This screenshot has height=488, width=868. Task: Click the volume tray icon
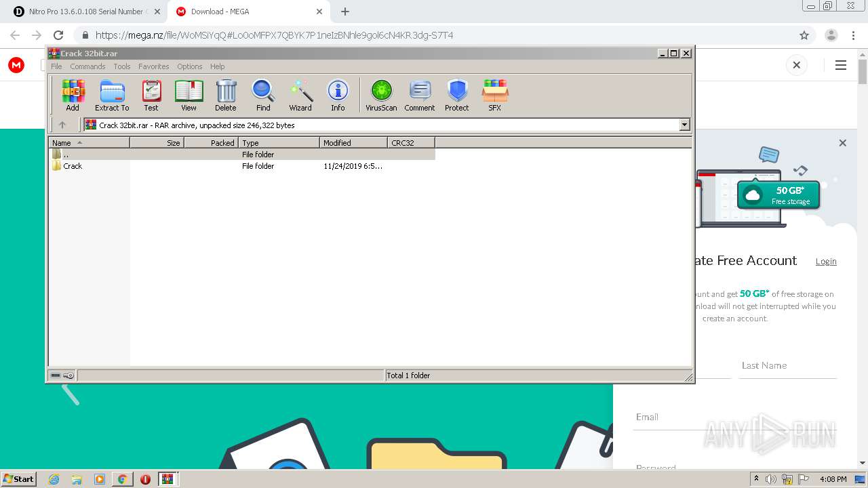[x=771, y=479]
